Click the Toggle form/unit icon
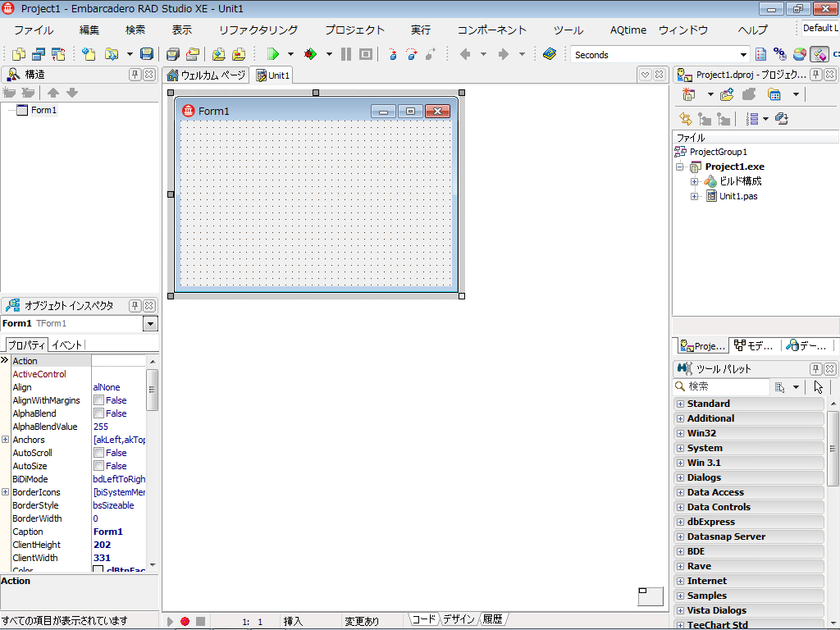Image resolution: width=840 pixels, height=630 pixels. pyautogui.click(x=58, y=54)
